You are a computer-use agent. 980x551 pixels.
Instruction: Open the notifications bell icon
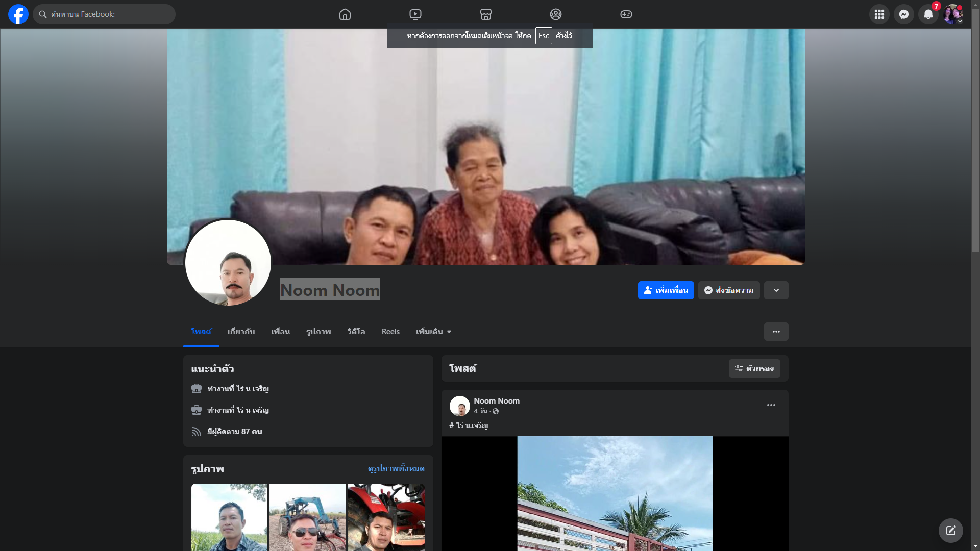click(x=928, y=14)
